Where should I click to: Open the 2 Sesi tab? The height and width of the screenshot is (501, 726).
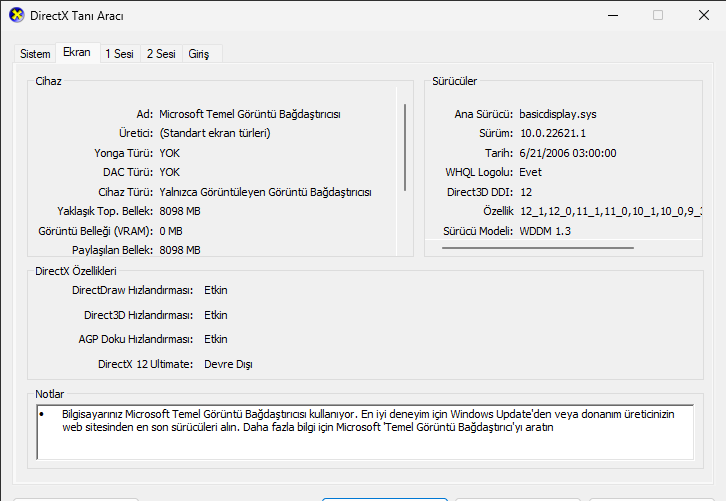(161, 54)
